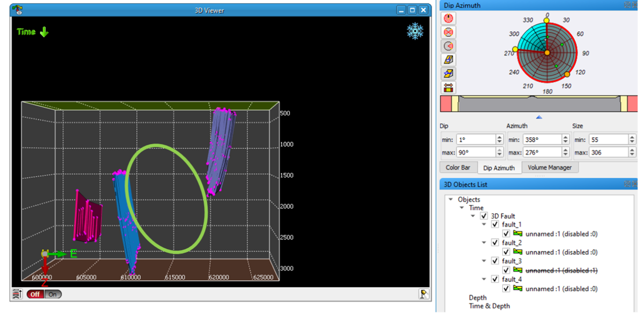
Task: Click the 3D Viewer window title icon
Action: pyautogui.click(x=17, y=10)
